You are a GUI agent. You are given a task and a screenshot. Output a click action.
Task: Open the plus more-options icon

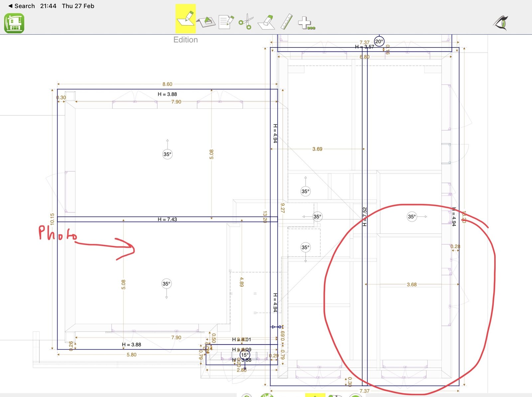pos(306,23)
